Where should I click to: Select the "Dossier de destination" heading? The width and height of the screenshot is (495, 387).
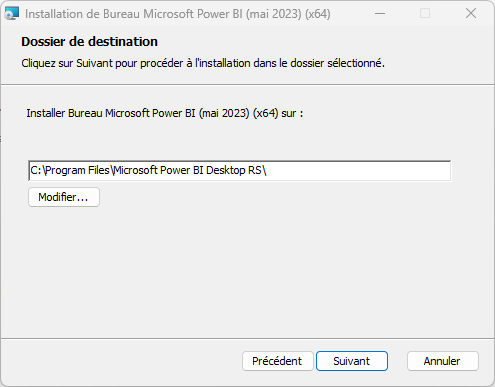(x=89, y=42)
